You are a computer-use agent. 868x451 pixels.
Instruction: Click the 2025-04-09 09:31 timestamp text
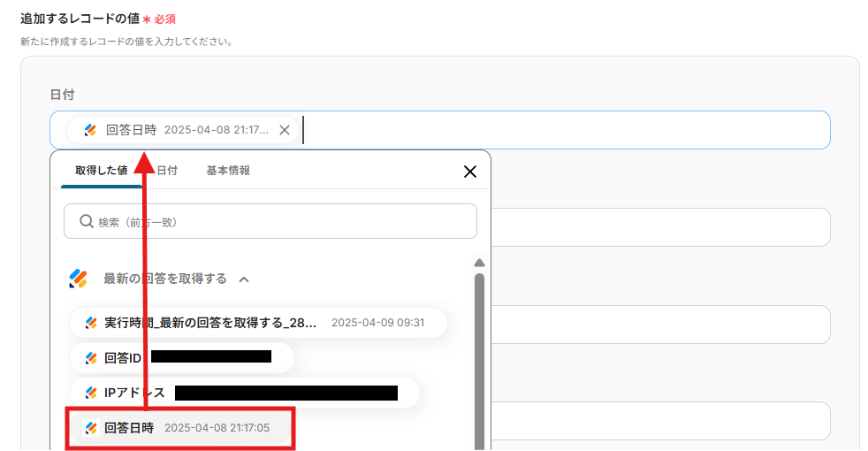pos(378,323)
